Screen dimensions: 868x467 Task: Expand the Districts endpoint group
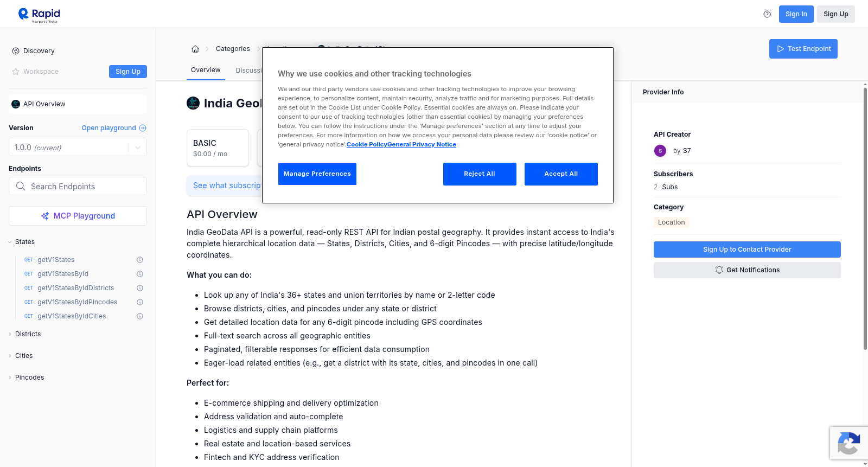coord(25,334)
